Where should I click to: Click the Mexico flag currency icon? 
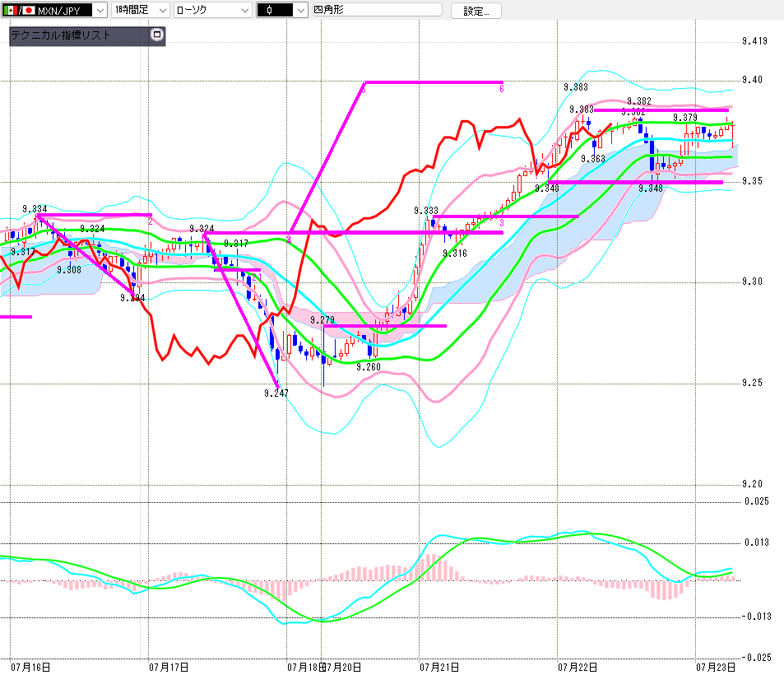point(10,10)
